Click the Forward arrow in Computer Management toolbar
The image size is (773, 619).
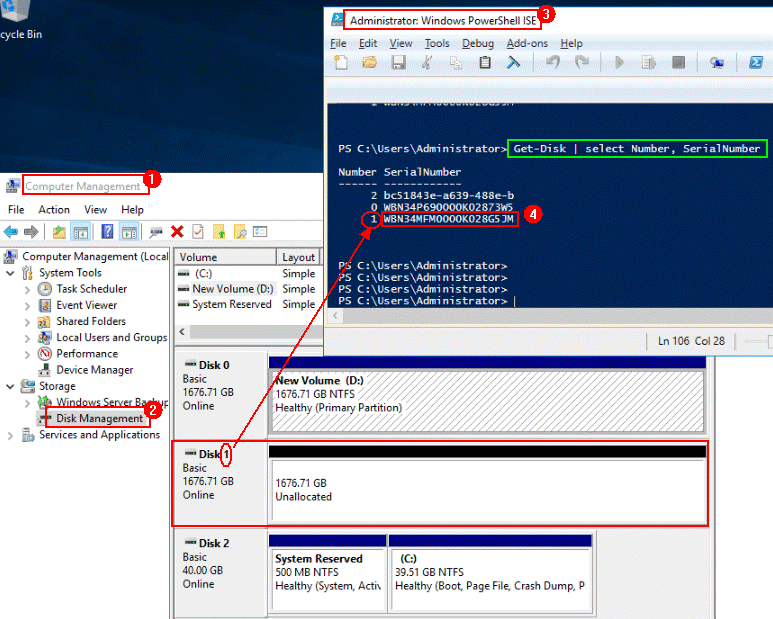click(31, 231)
